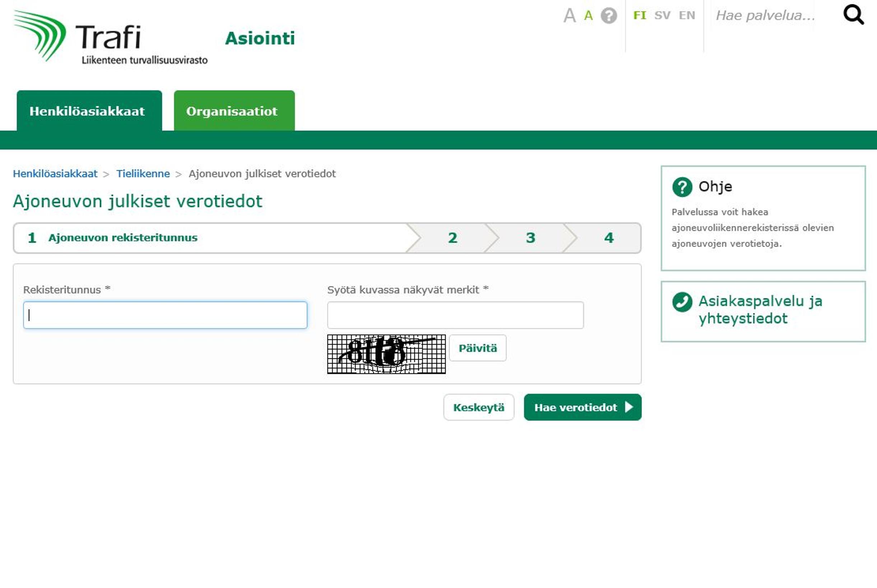
Task: Click the magnifying glass search icon
Action: 853,15
